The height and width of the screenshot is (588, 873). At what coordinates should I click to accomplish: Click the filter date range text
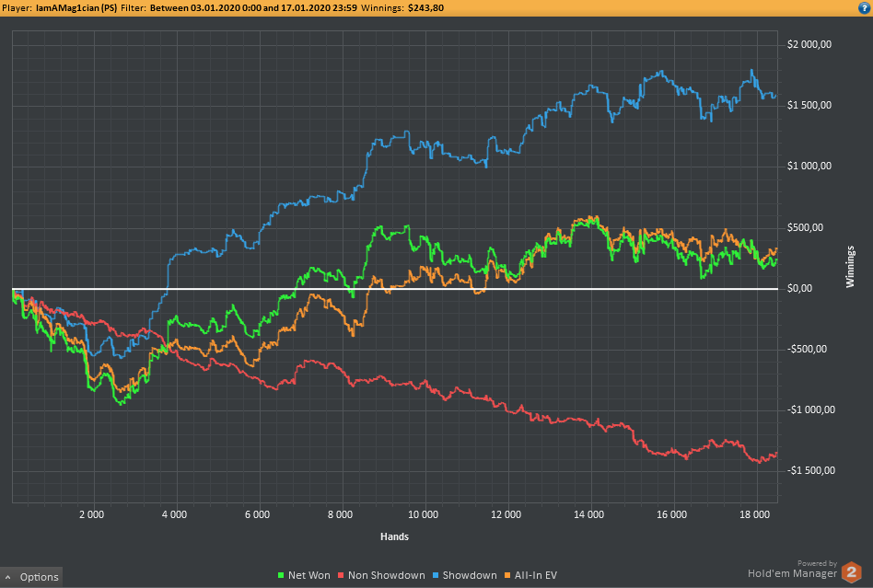pyautogui.click(x=253, y=8)
